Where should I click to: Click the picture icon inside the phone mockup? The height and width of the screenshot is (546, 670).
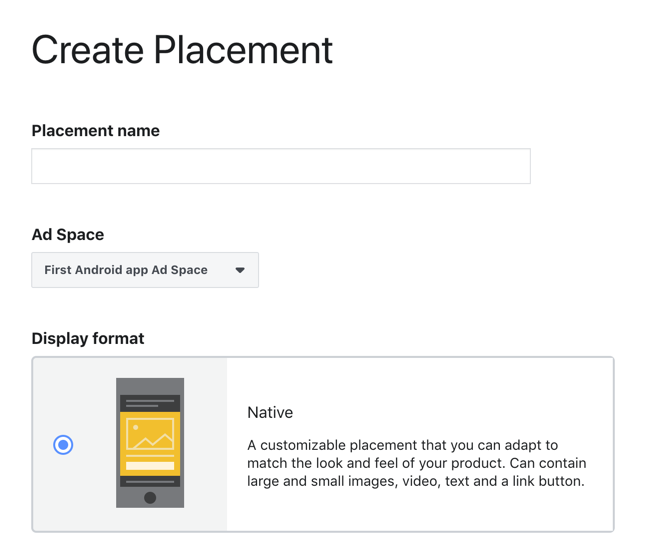pyautogui.click(x=150, y=434)
